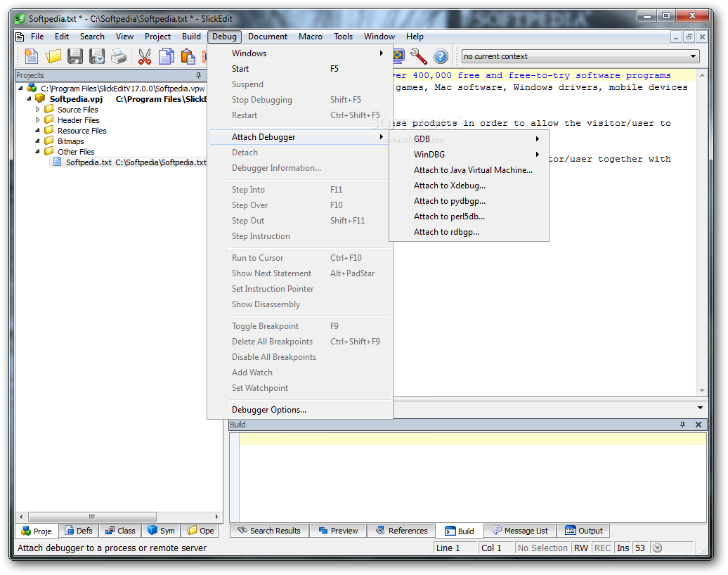The image size is (728, 575).
Task: Switch to the References tab
Action: tap(402, 531)
